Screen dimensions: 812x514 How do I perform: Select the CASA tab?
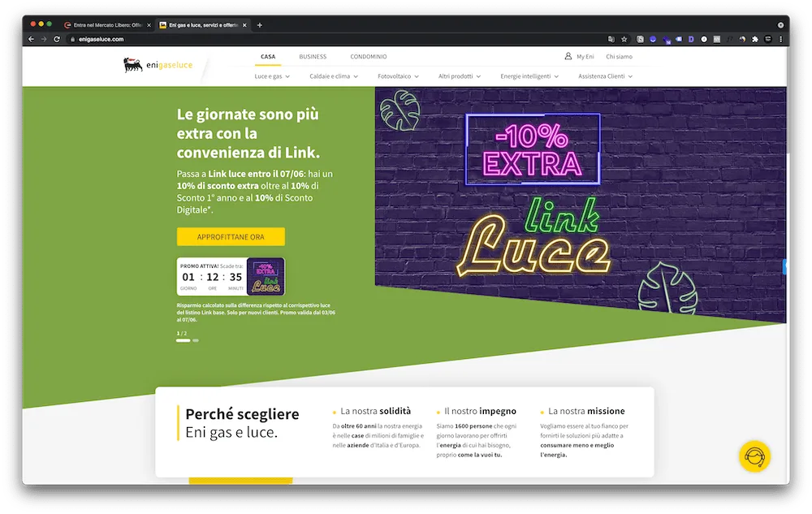tap(268, 56)
